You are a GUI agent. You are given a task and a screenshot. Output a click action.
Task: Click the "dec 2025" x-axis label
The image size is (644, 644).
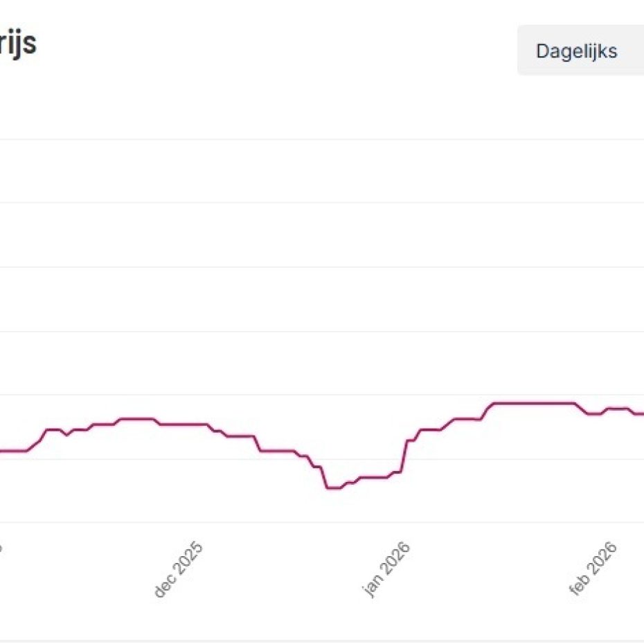178,569
